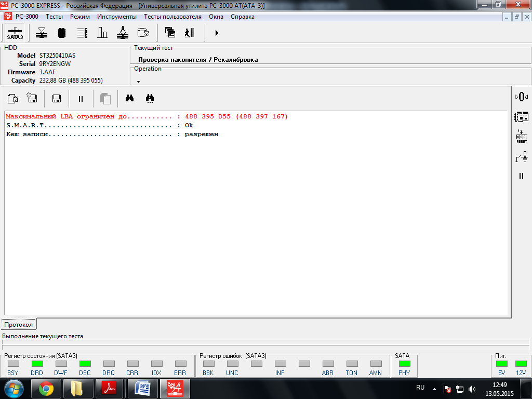Click the microchip ROM icon in toolbar

tap(62, 33)
